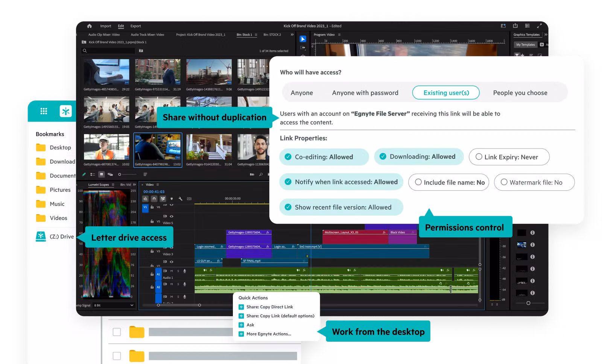The image size is (602, 364).
Task: Expand the 8 Bit clamp signal dropdown
Action: pos(132,305)
